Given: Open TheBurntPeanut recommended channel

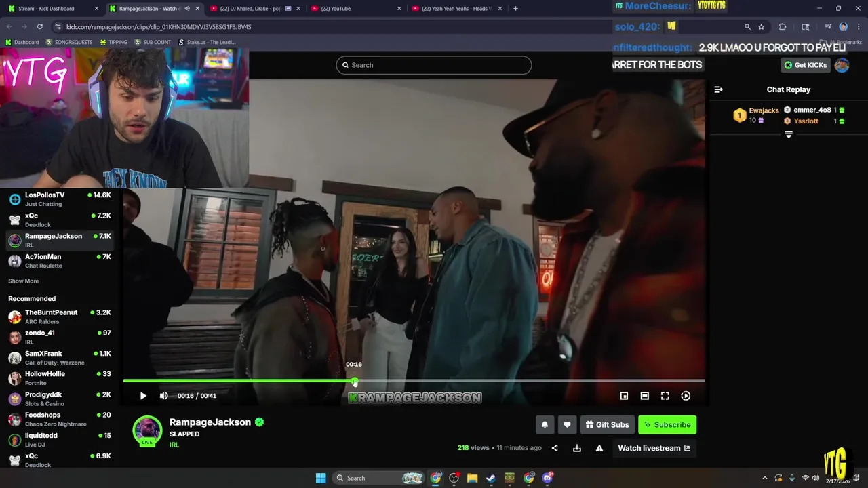Looking at the screenshot, I should (60, 317).
